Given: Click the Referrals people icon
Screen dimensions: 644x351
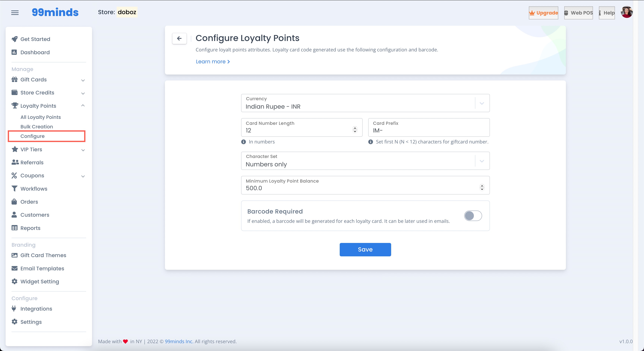Looking at the screenshot, I should (15, 162).
